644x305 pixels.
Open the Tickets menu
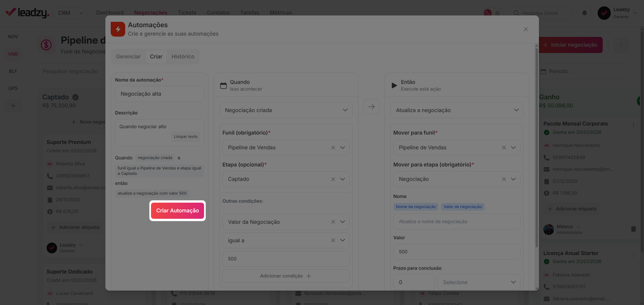click(187, 12)
